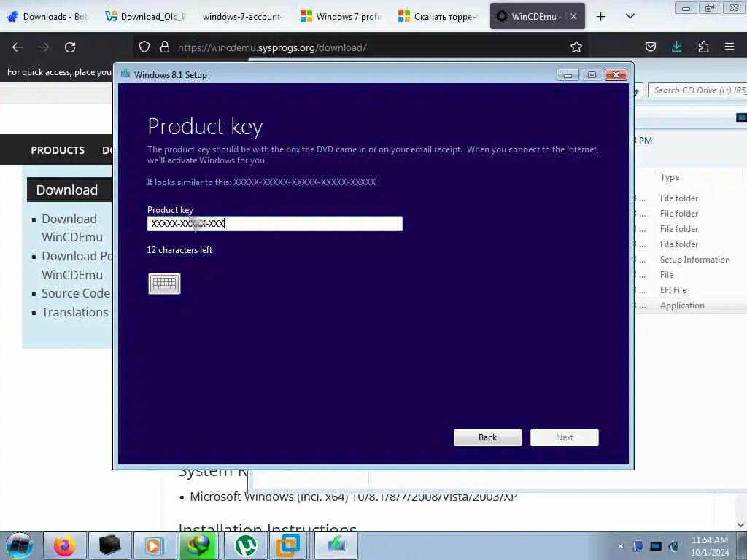Image resolution: width=747 pixels, height=560 pixels.
Task: Open the Firefox extensions icon
Action: coord(703,47)
